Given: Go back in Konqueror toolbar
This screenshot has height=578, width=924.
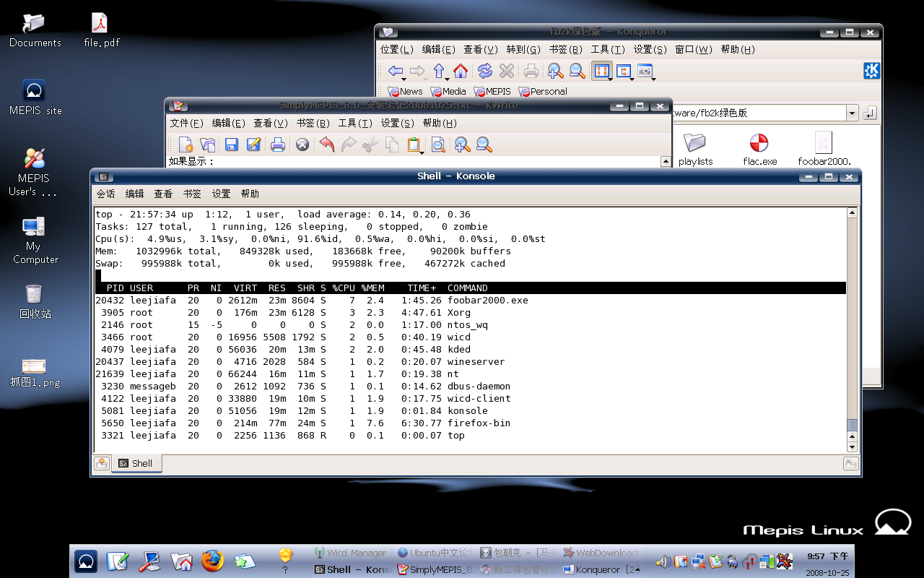Looking at the screenshot, I should pyautogui.click(x=395, y=71).
